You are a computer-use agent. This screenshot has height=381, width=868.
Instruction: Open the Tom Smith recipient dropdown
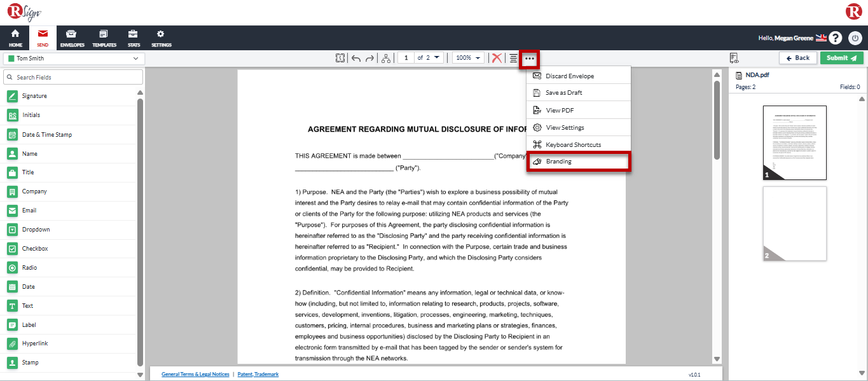point(74,59)
